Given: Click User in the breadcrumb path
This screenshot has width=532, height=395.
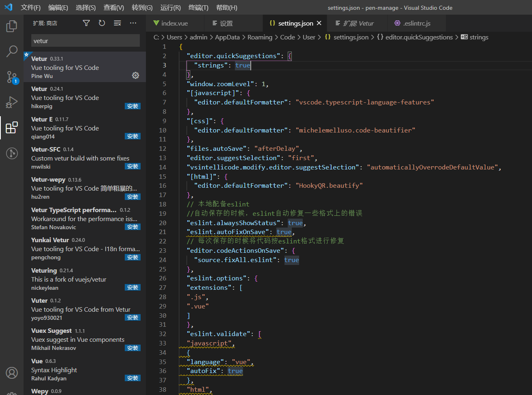Looking at the screenshot, I should [309, 37].
